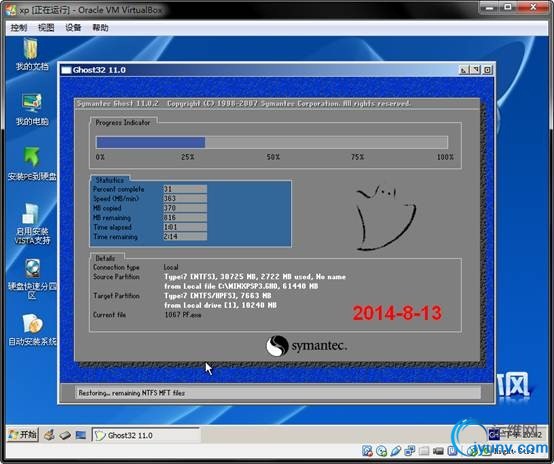Close the Ghost32 11.0 window
The image size is (554, 464).
[x=487, y=70]
